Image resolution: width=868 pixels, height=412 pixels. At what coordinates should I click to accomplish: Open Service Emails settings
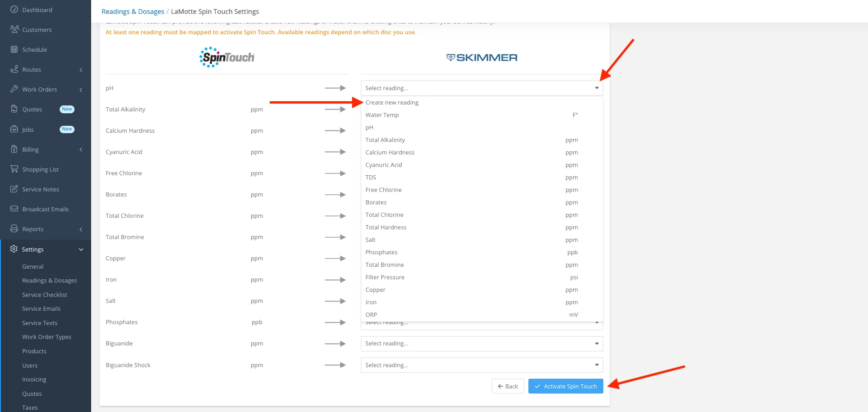(41, 309)
